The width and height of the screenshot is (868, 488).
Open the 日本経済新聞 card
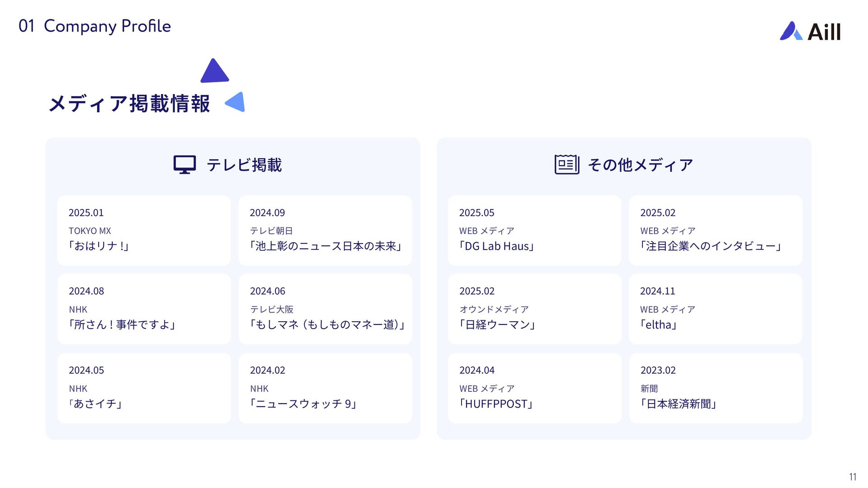click(716, 388)
